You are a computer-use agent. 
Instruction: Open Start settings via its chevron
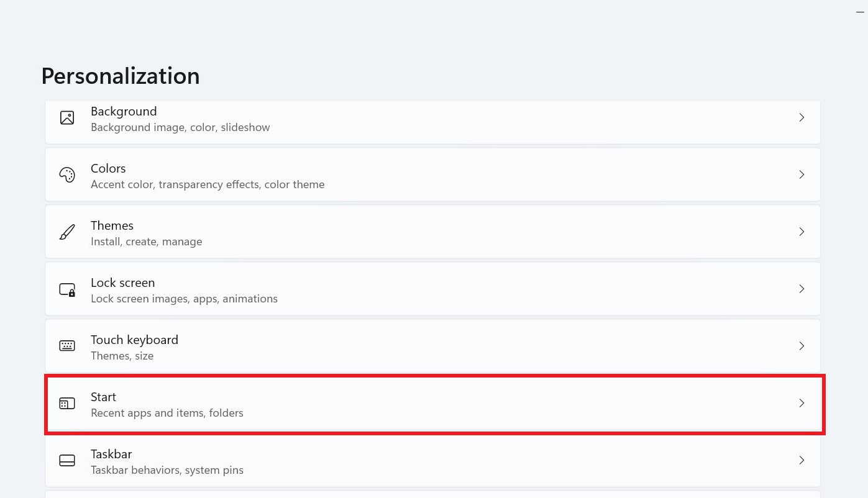click(x=802, y=403)
